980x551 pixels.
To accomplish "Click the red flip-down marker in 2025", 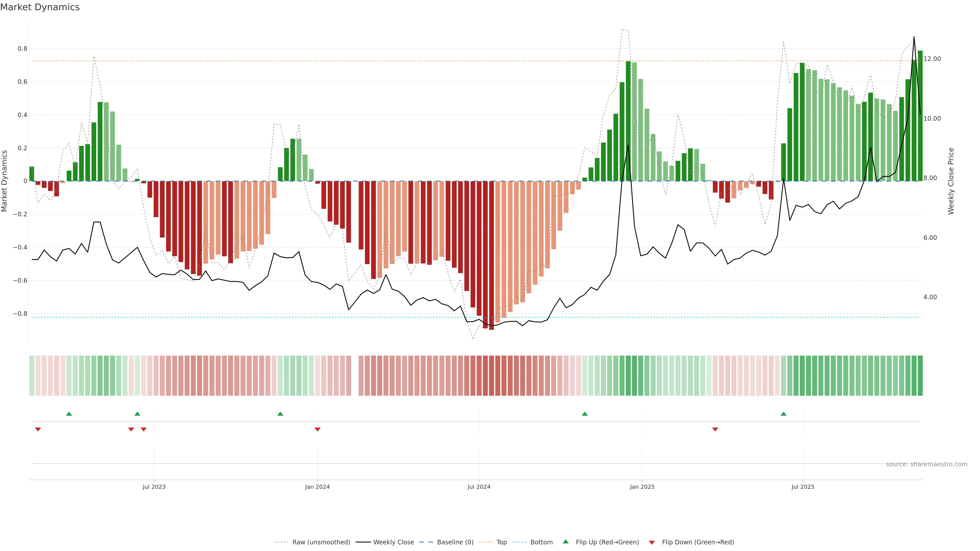I will pos(715,429).
